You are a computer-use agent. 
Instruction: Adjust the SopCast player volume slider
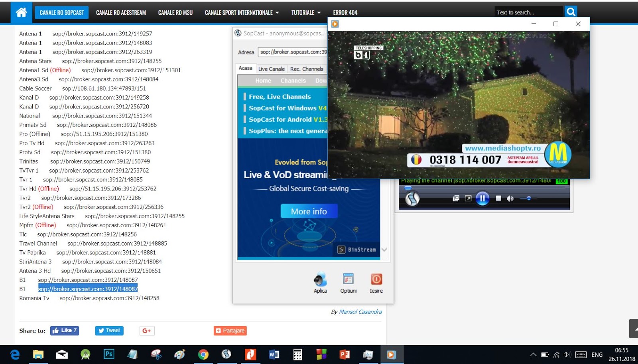pos(529,198)
